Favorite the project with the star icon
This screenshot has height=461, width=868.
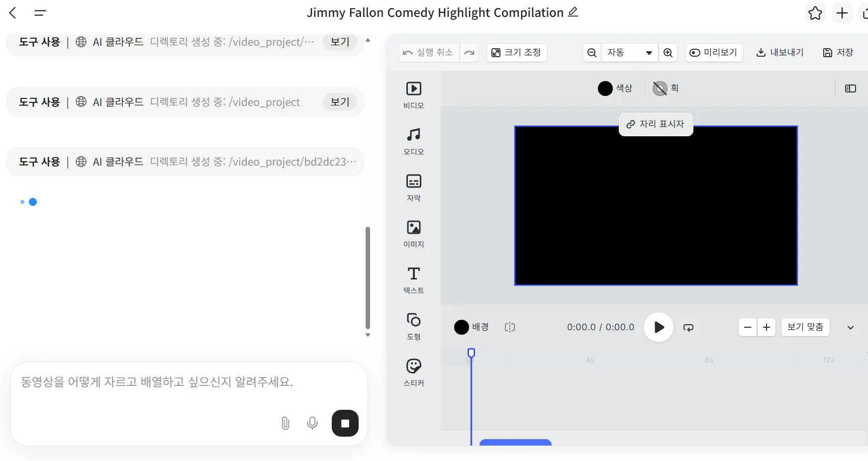coord(815,13)
